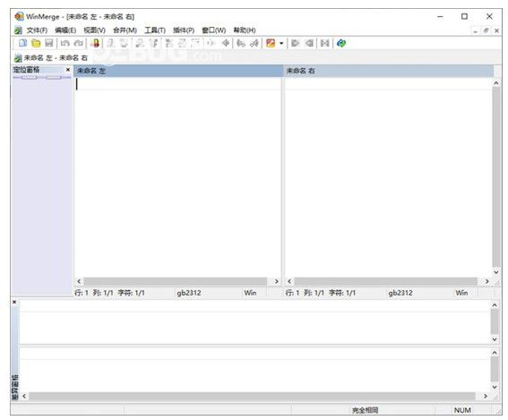Open the 帮助(H) menu
This screenshot has width=508, height=420.
click(245, 30)
